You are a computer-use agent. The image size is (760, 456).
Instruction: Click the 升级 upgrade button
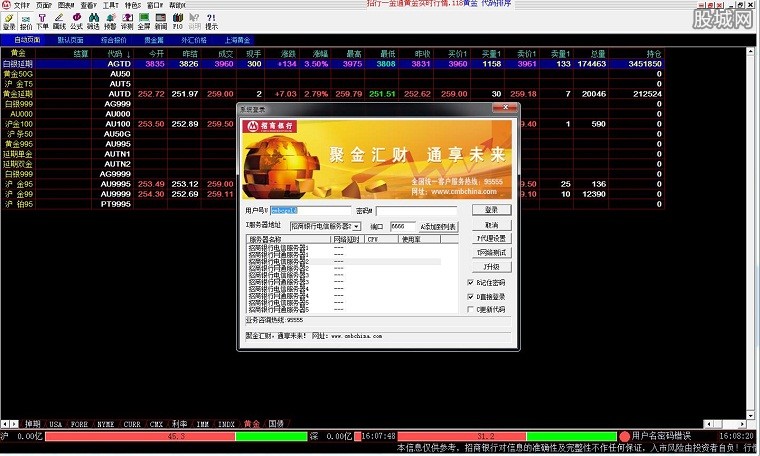(491, 267)
